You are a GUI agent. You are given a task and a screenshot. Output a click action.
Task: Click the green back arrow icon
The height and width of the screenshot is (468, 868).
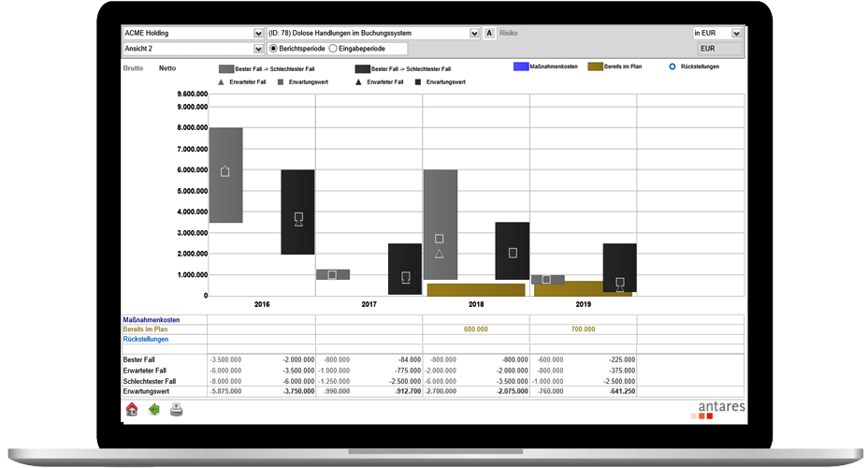click(x=153, y=409)
